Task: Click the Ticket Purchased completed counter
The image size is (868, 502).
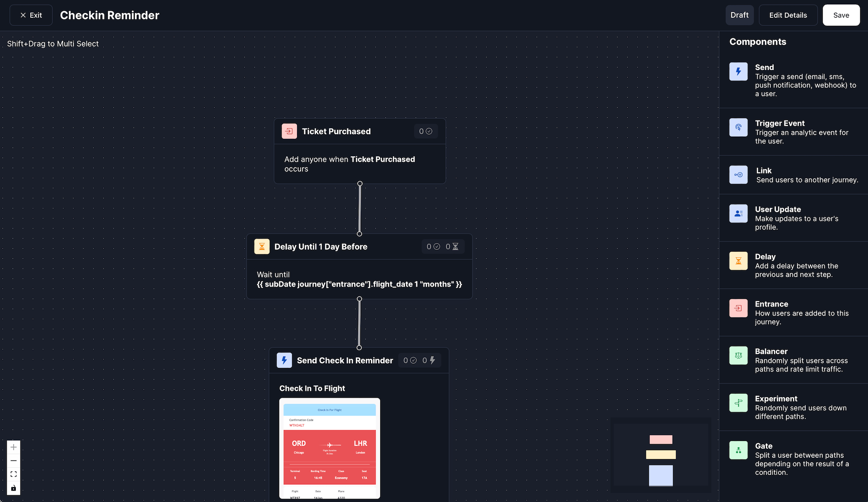Action: (x=425, y=131)
